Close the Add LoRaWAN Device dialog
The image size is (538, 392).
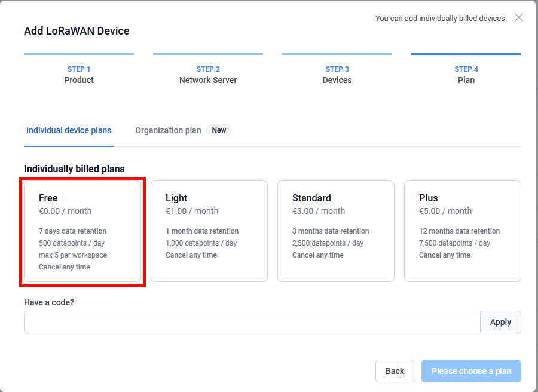[x=518, y=17]
